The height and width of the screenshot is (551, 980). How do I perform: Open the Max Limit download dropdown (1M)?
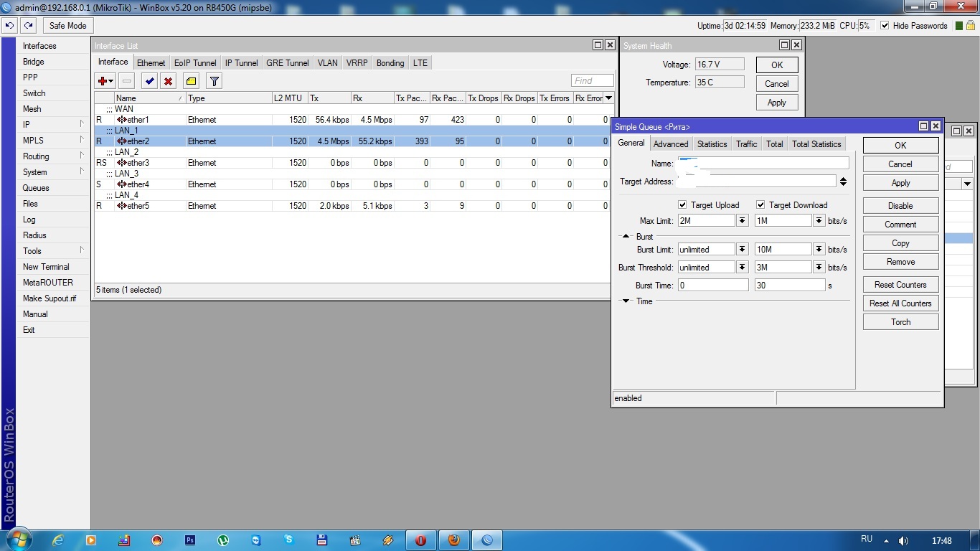[819, 221]
